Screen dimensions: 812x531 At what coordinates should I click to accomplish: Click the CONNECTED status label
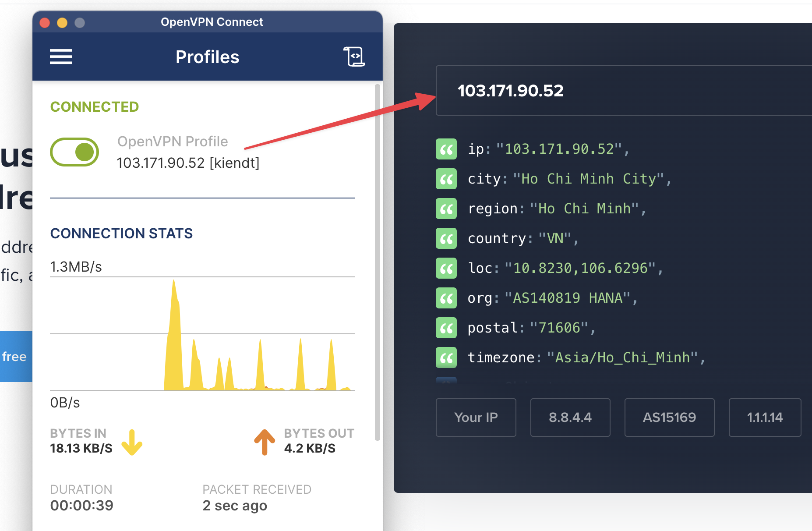click(x=95, y=107)
